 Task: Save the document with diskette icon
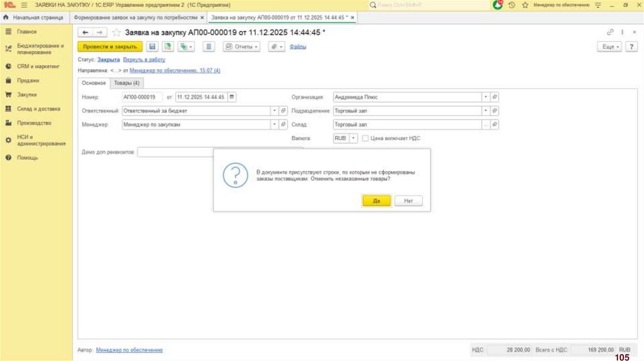[152, 47]
